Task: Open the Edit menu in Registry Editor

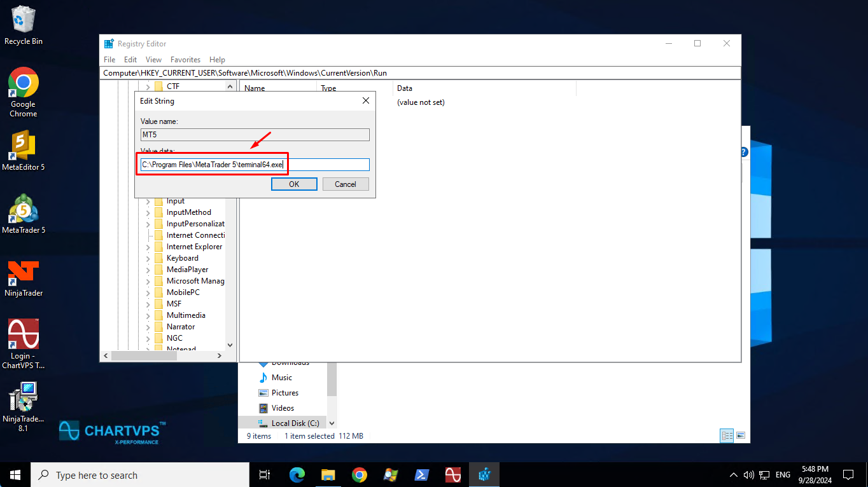Action: pos(130,59)
